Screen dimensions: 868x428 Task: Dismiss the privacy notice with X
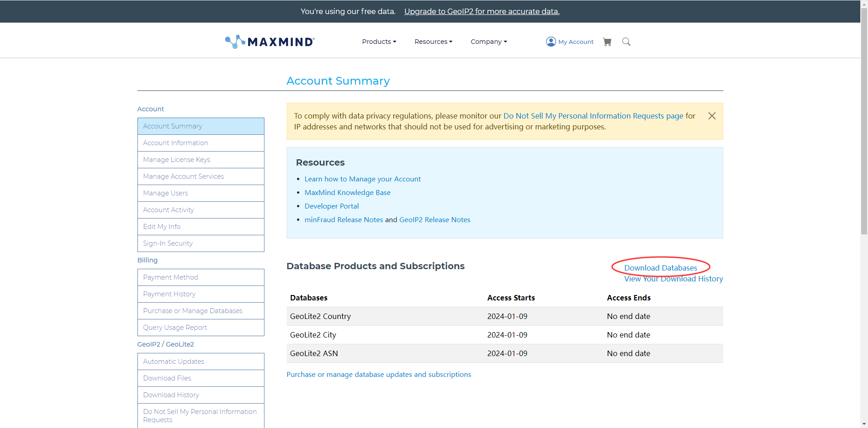(712, 116)
